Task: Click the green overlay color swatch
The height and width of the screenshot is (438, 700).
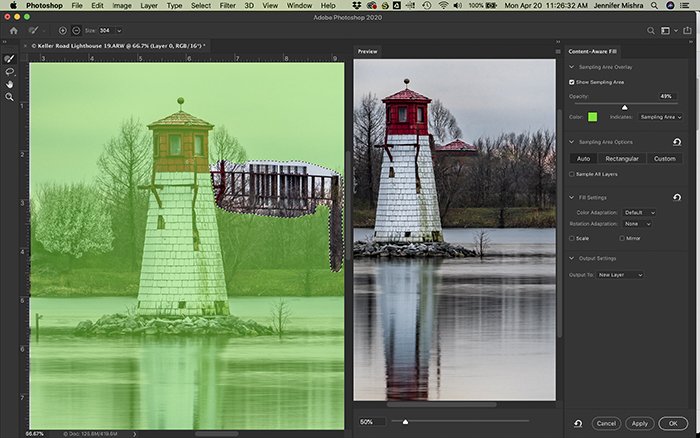Action: (x=592, y=117)
